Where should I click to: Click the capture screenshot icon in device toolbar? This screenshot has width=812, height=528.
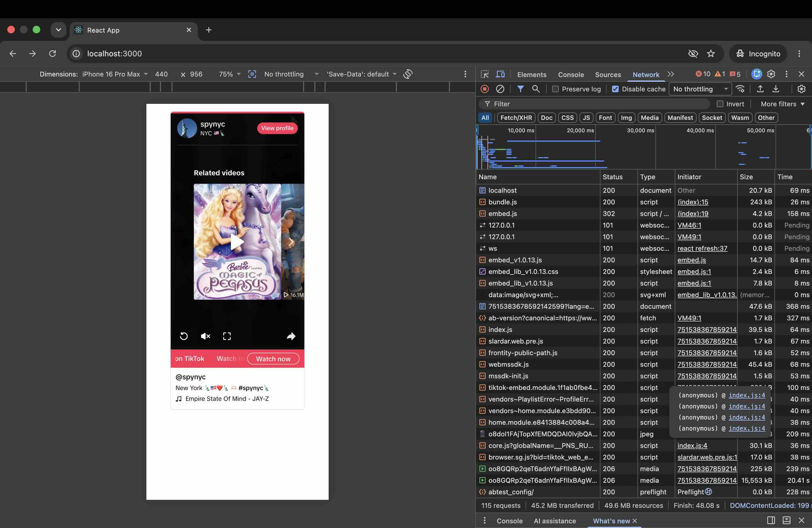point(252,74)
